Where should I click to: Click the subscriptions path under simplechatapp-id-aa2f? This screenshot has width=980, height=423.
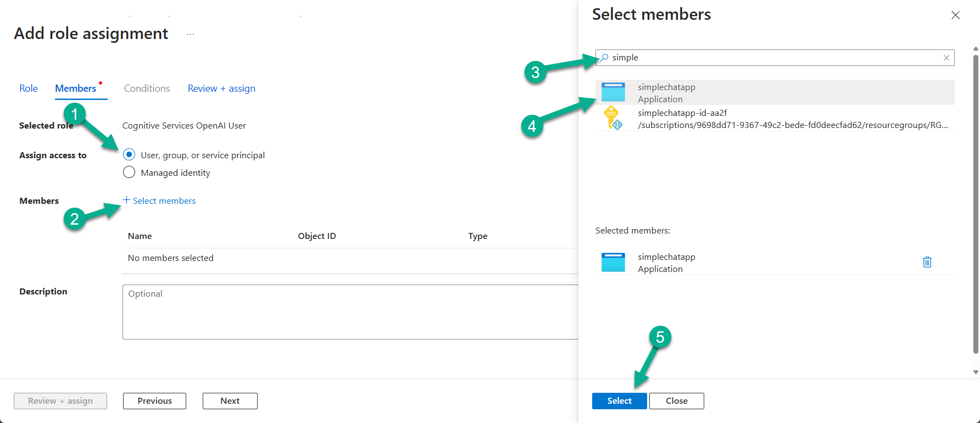(793, 125)
